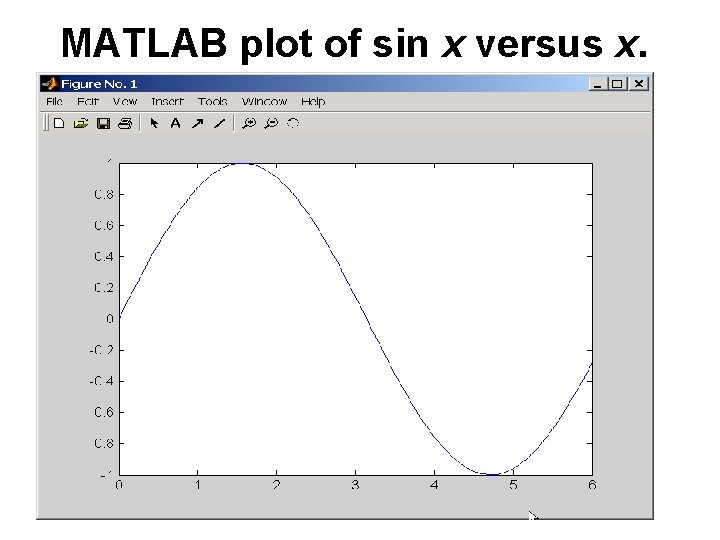Click the Save floppy disk icon
The height and width of the screenshot is (540, 720).
[103, 123]
